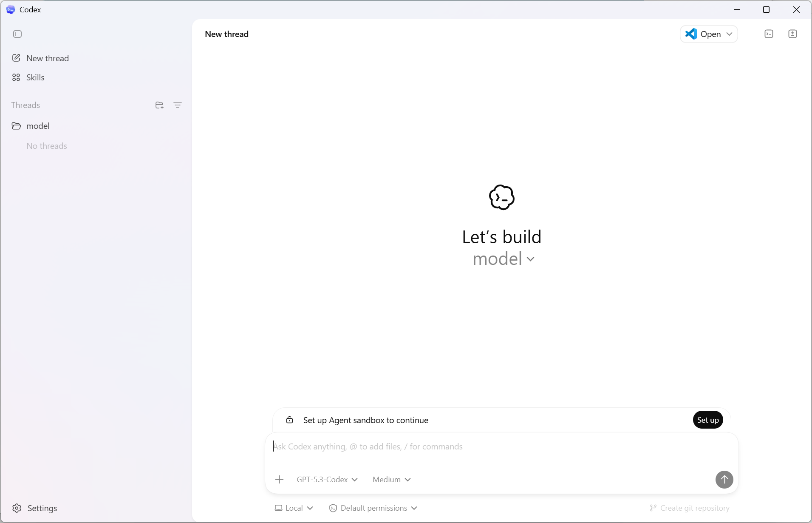The height and width of the screenshot is (523, 812).
Task: Open the Settings gear icon
Action: (x=17, y=508)
